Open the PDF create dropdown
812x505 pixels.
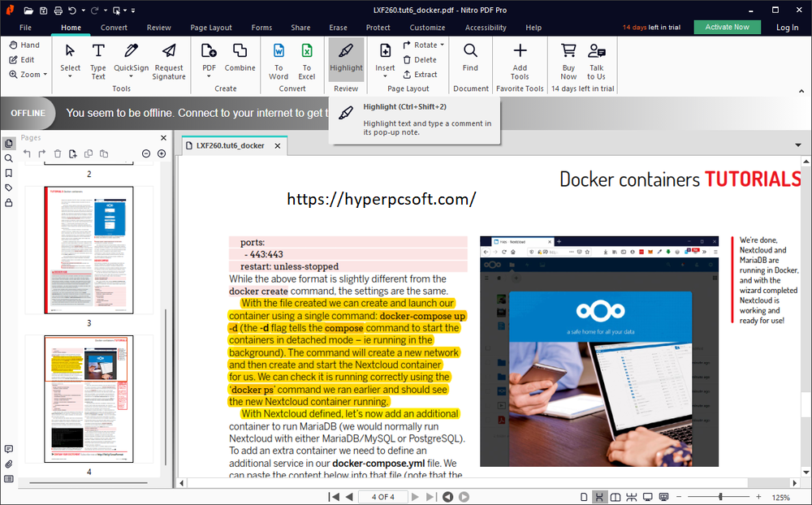[x=209, y=68]
